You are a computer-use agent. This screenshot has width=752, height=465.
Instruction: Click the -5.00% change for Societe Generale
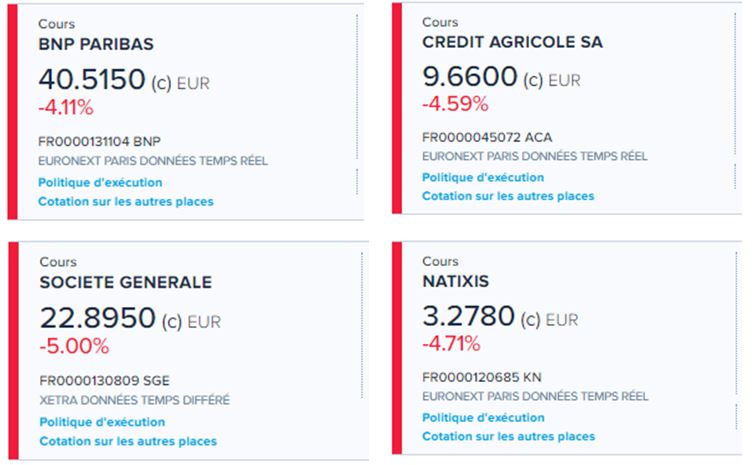click(x=74, y=346)
